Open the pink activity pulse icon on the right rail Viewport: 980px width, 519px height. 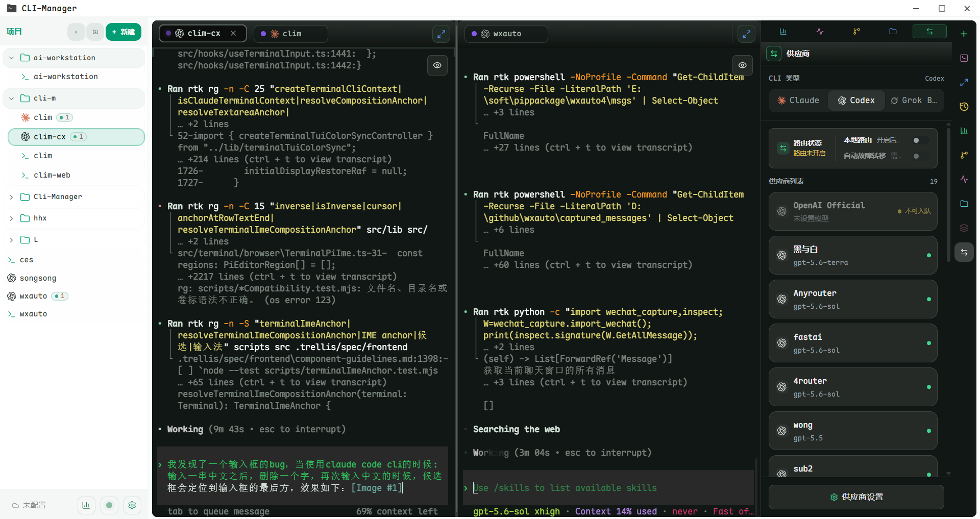coord(964,179)
